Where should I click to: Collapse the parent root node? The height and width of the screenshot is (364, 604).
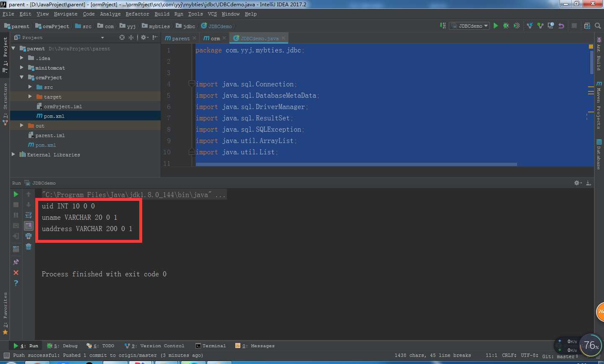coord(13,49)
